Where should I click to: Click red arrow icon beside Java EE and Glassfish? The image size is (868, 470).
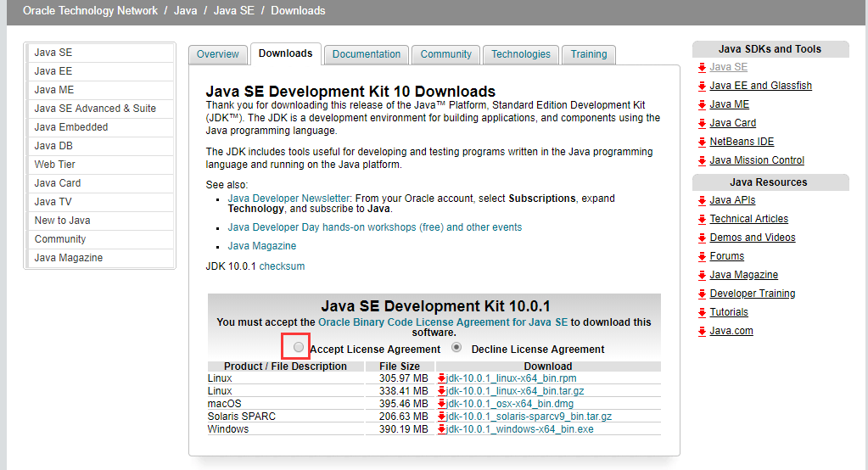click(702, 87)
